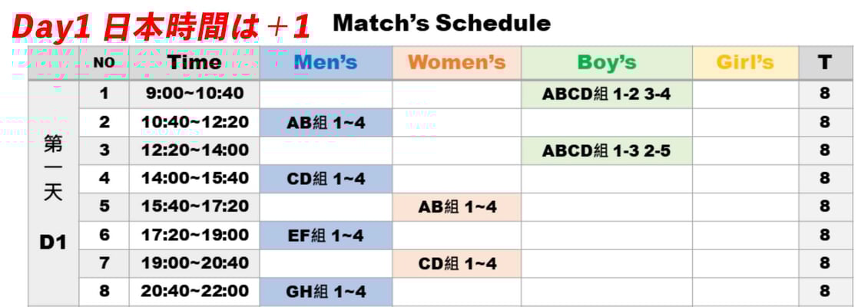Click the Boy's column header
This screenshot has height=307, width=868.
pos(606,63)
